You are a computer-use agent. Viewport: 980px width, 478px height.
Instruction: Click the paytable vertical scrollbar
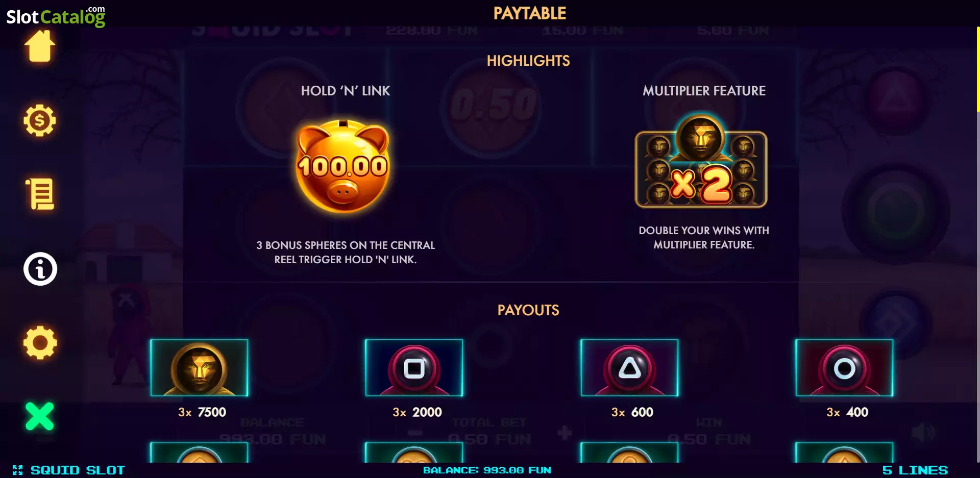click(x=977, y=245)
